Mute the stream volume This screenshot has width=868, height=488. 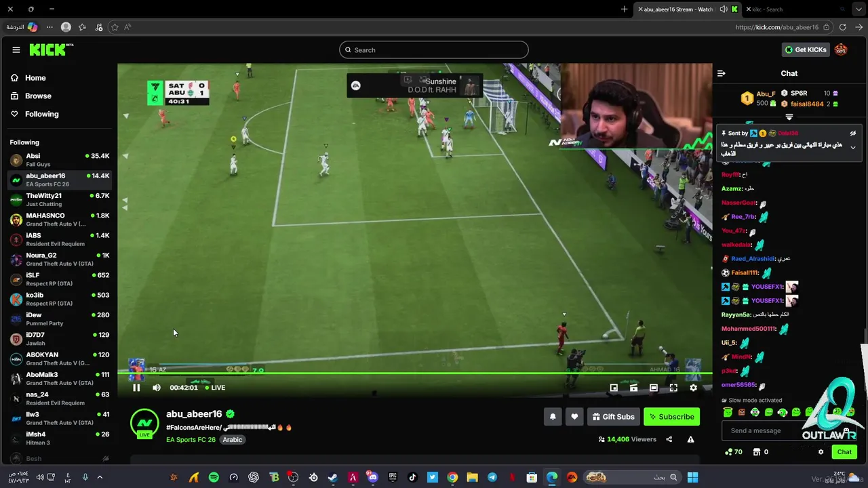(157, 388)
